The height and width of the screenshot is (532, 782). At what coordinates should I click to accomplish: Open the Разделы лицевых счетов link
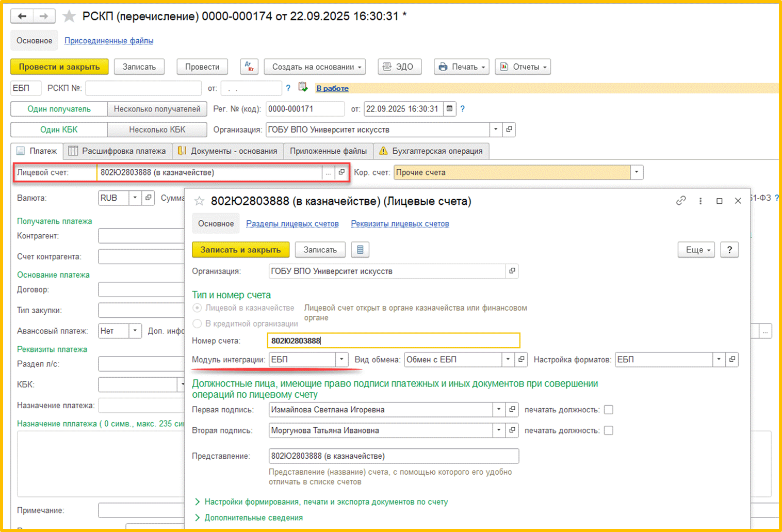[292, 224]
